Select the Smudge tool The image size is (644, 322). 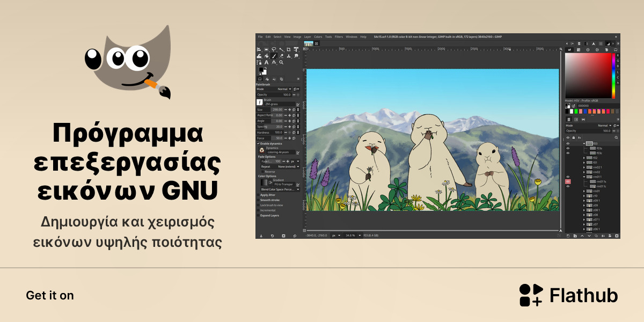(x=296, y=56)
